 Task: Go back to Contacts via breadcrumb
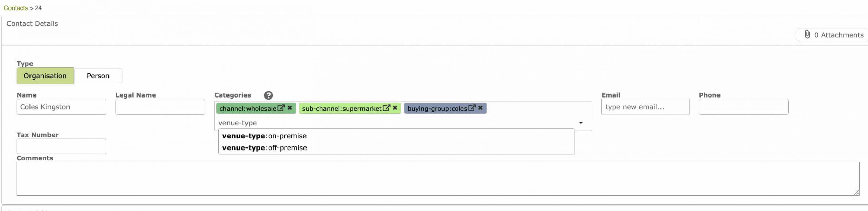point(16,8)
